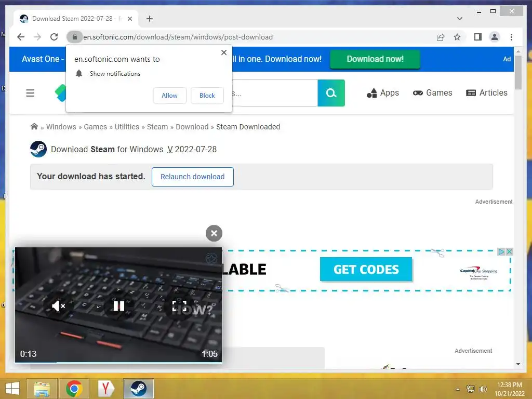Dismiss the notification permission popup
Image resolution: width=532 pixels, height=399 pixels.
(224, 52)
